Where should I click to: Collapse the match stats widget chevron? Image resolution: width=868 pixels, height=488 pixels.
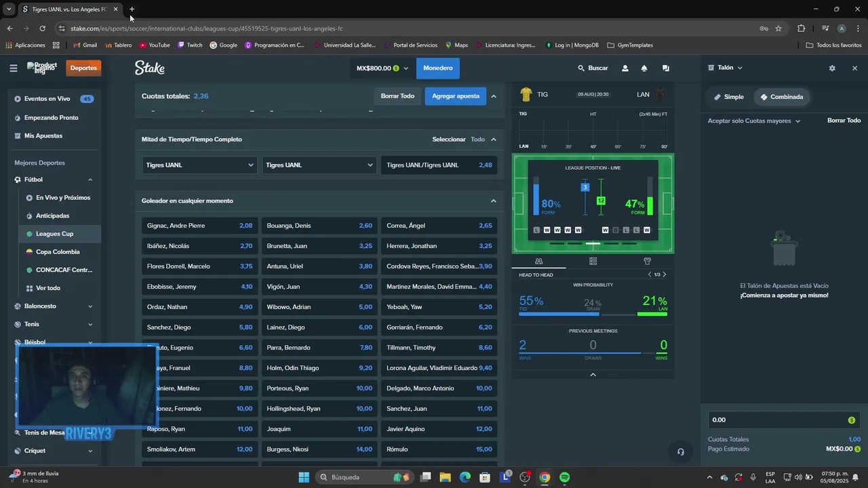(x=593, y=374)
